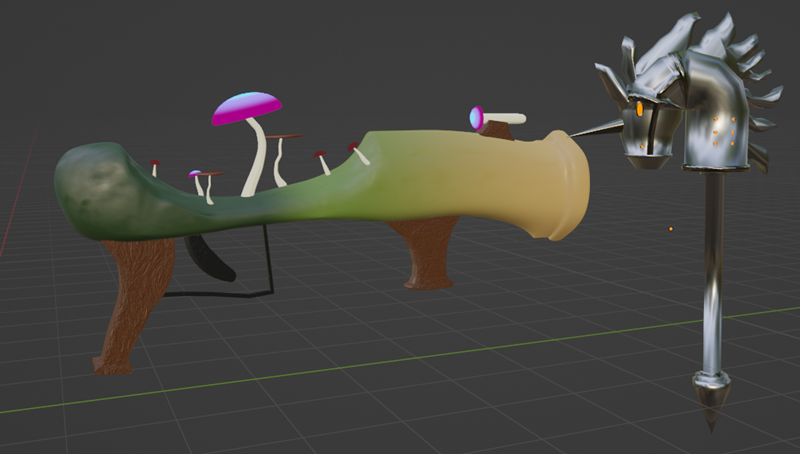The image size is (800, 454).
Task: Select the chrome staff shaft
Action: (713, 271)
